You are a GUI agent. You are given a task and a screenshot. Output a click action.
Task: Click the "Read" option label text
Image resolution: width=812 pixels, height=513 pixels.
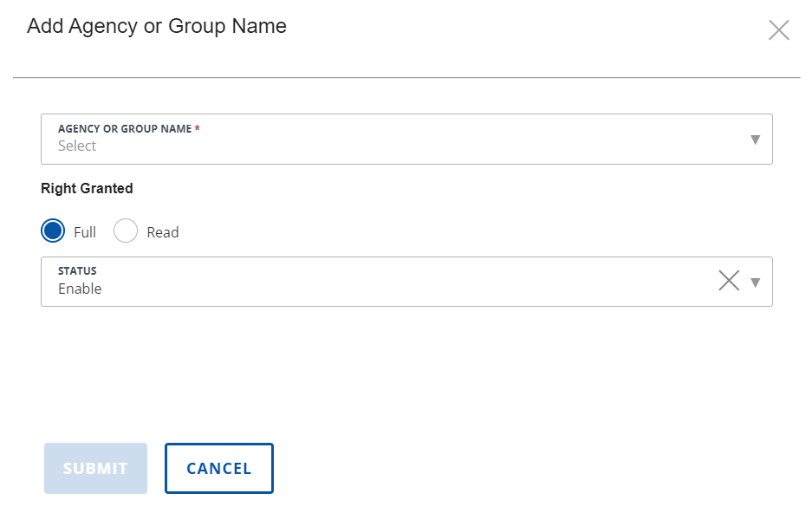click(x=163, y=232)
